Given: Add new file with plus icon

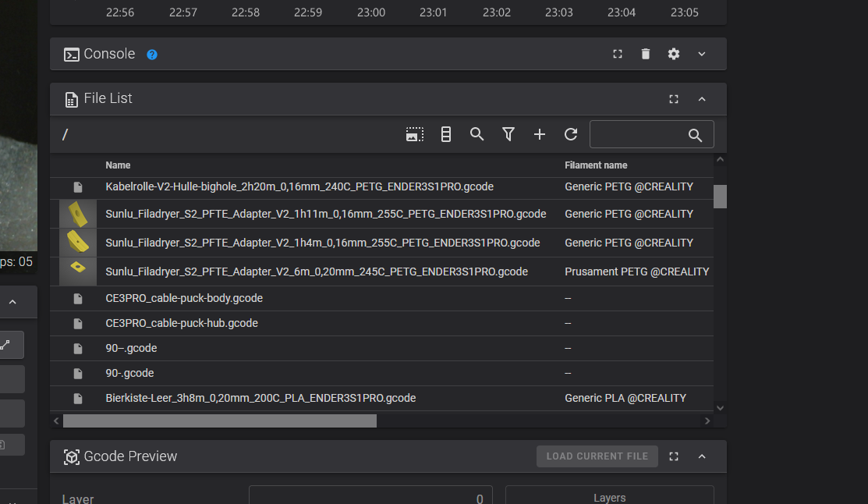Looking at the screenshot, I should pos(539,134).
